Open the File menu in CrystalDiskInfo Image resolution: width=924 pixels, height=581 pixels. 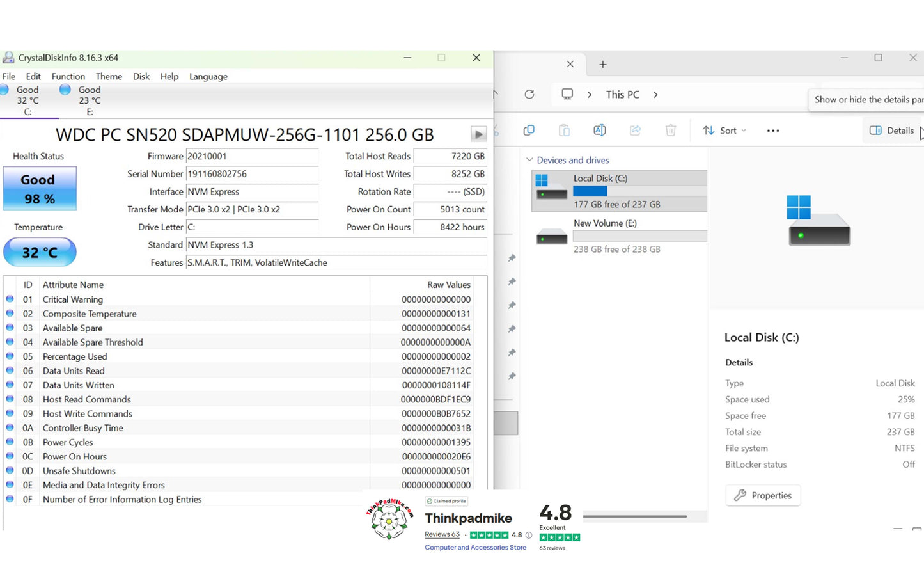(9, 76)
